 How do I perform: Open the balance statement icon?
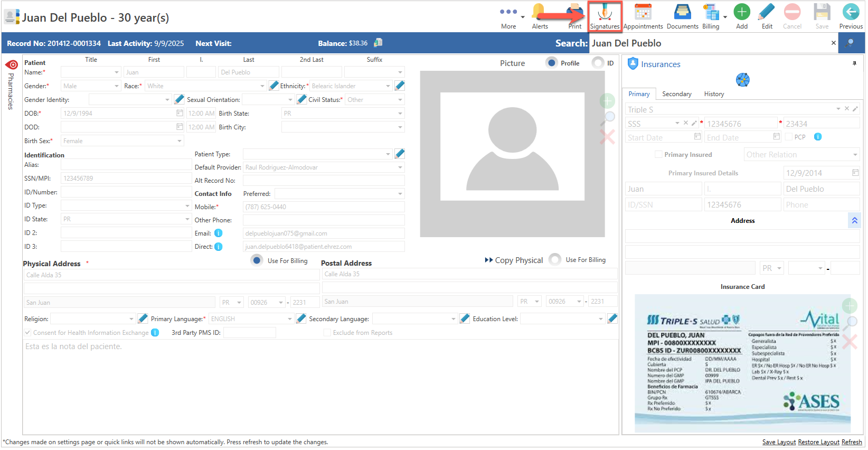378,43
